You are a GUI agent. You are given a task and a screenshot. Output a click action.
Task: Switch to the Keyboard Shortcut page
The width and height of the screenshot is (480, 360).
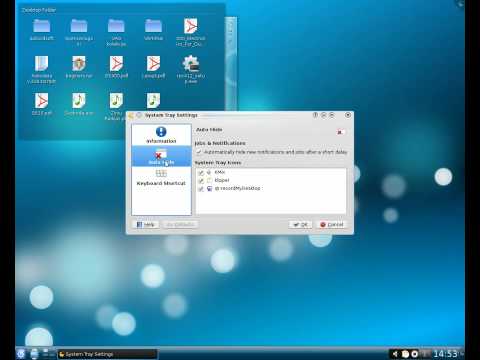(x=161, y=178)
